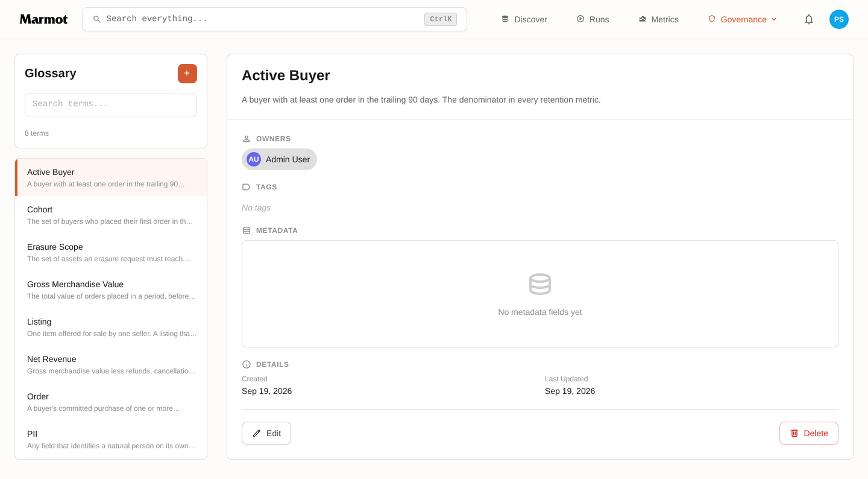Click the Marmot logo

pos(43,19)
